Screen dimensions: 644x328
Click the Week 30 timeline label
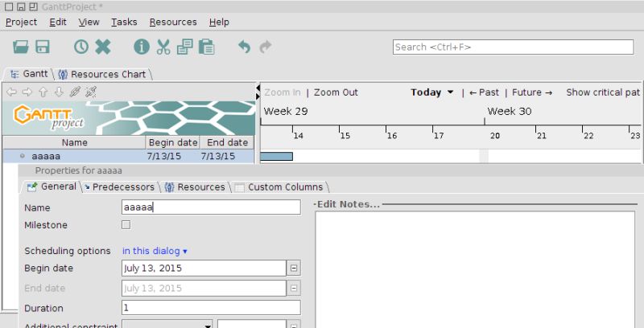coord(510,111)
